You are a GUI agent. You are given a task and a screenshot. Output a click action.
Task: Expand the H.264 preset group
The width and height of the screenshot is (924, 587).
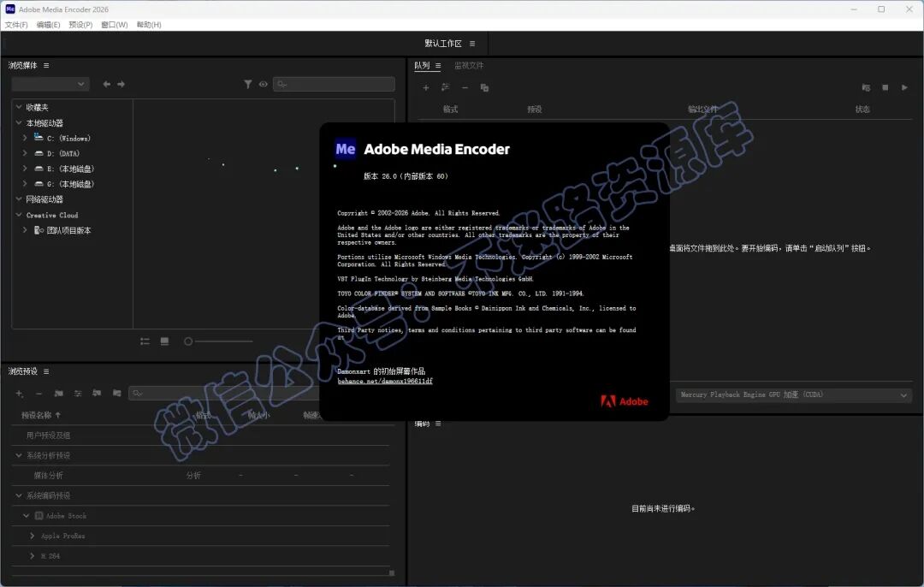[32, 555]
